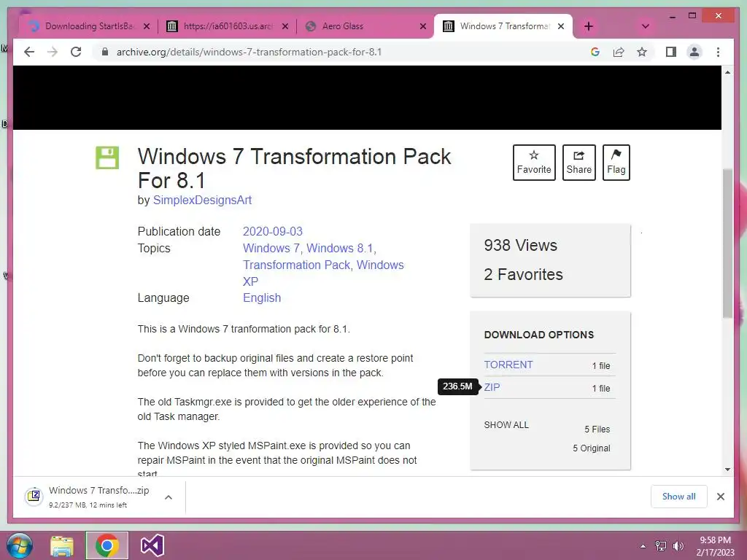Open volume tray icon
The image size is (747, 560).
678,546
